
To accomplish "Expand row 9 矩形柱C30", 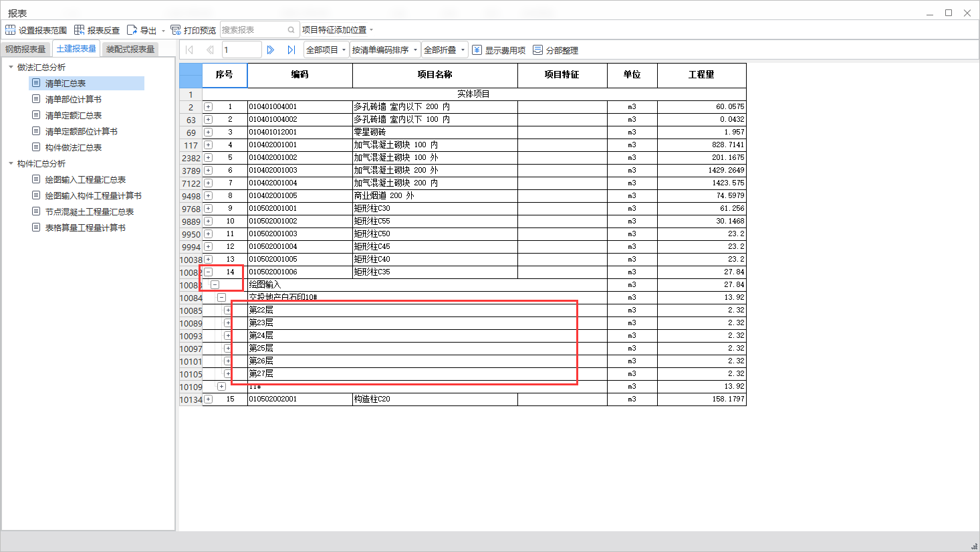I will [x=208, y=209].
